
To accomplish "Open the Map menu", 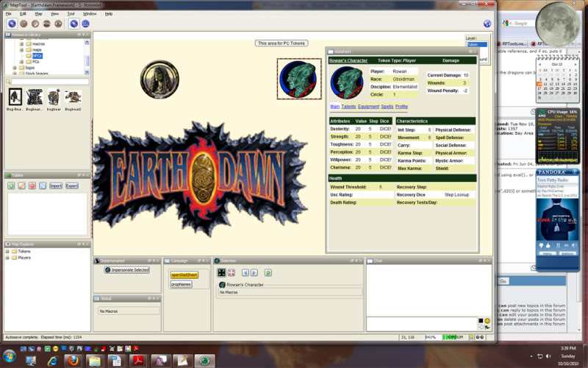I will [38, 14].
